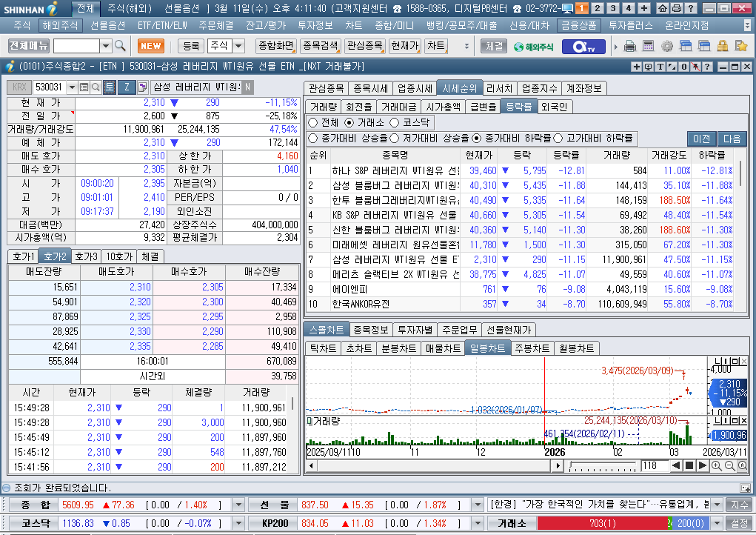This screenshot has width=756, height=535.
Task: Expand the 선물 ticker dropdown
Action: point(478,505)
